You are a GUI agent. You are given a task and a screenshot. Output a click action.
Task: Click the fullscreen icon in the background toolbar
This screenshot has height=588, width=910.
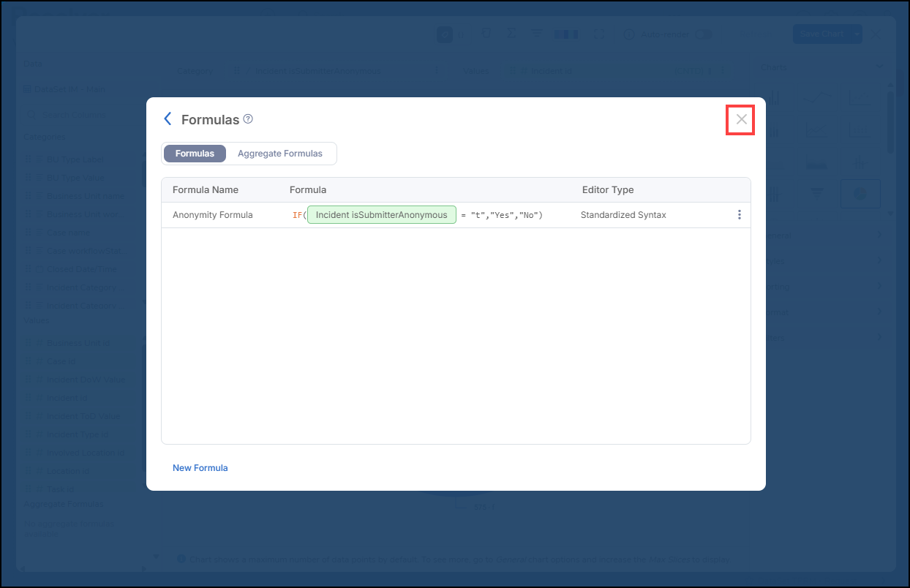599,34
